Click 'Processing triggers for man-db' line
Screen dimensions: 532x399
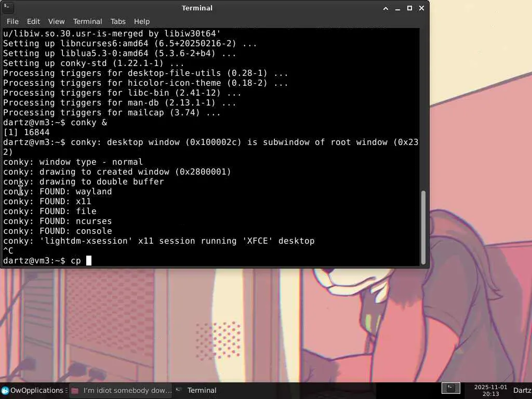click(120, 102)
